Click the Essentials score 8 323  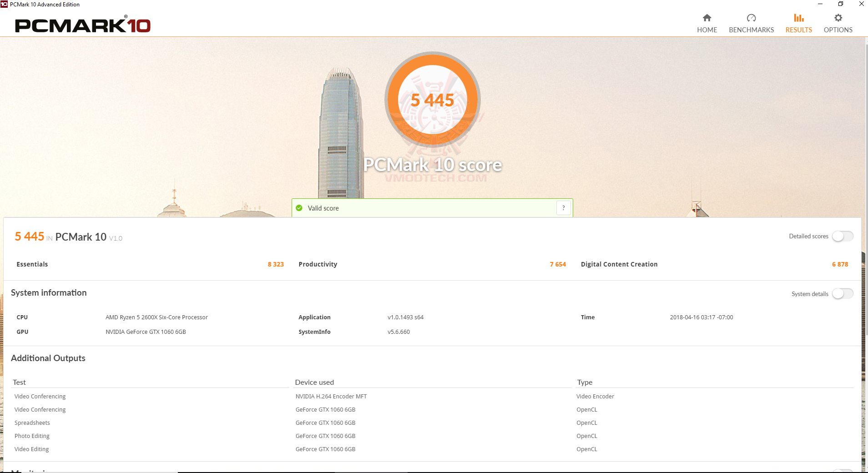click(x=276, y=264)
